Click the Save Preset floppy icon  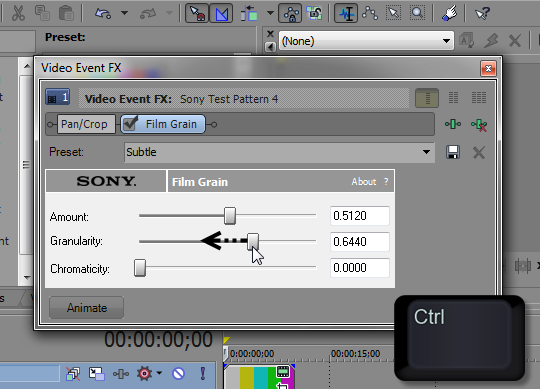(453, 152)
